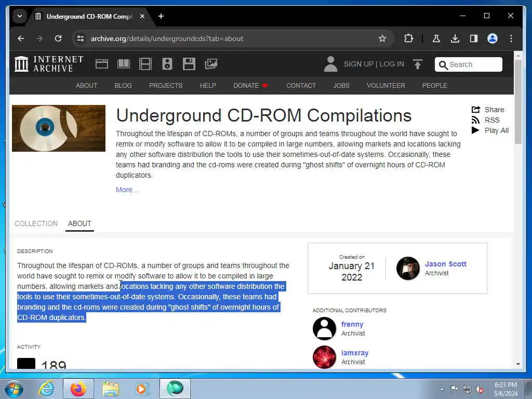Click the RSS feed icon
The height and width of the screenshot is (399, 532).
pos(476,120)
